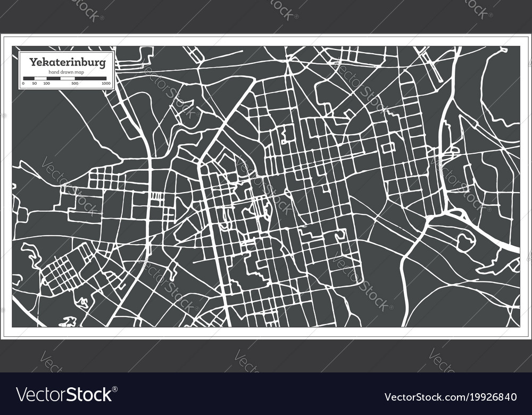Screen dimensions: 532x415
Task: Click the large empty dark area in upper-left
Action: click(x=48, y=128)
